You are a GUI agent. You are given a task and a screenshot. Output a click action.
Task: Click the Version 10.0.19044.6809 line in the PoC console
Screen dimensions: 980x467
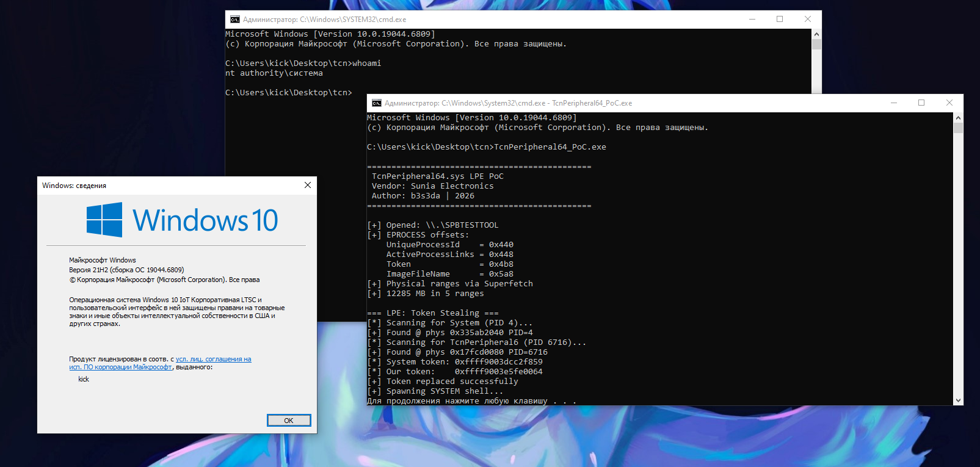[x=472, y=118]
